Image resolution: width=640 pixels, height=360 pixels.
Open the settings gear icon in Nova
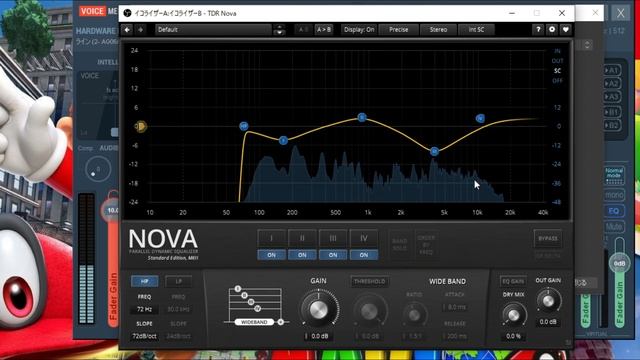552,29
